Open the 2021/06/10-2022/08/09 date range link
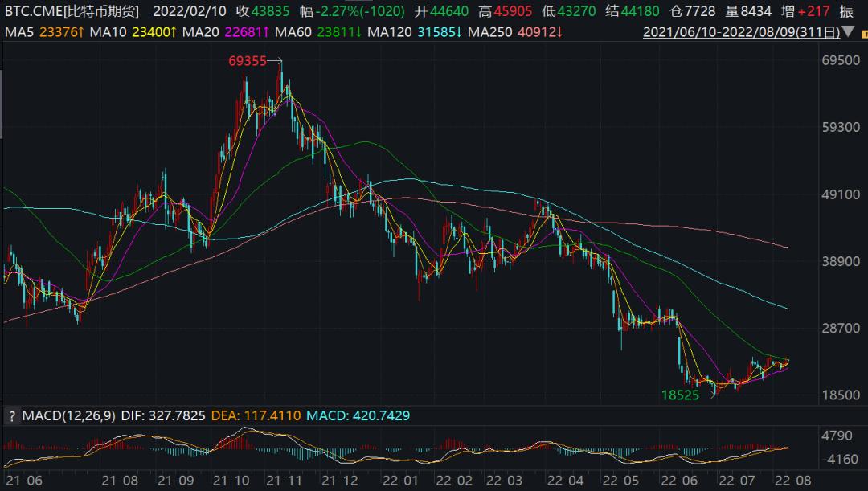 (741, 32)
